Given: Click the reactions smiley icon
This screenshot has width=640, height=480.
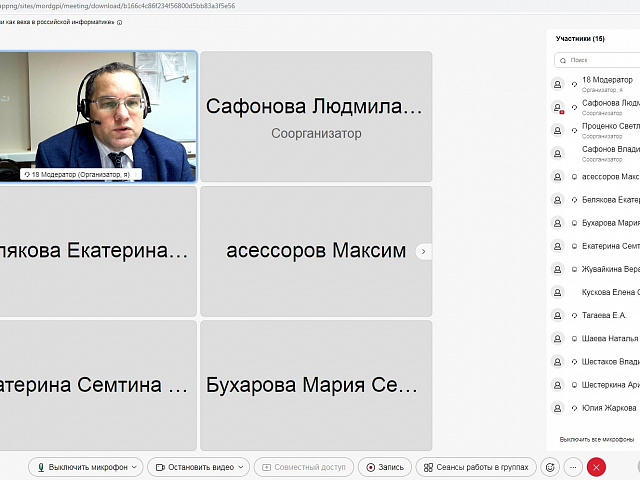Looking at the screenshot, I should coord(549,467).
